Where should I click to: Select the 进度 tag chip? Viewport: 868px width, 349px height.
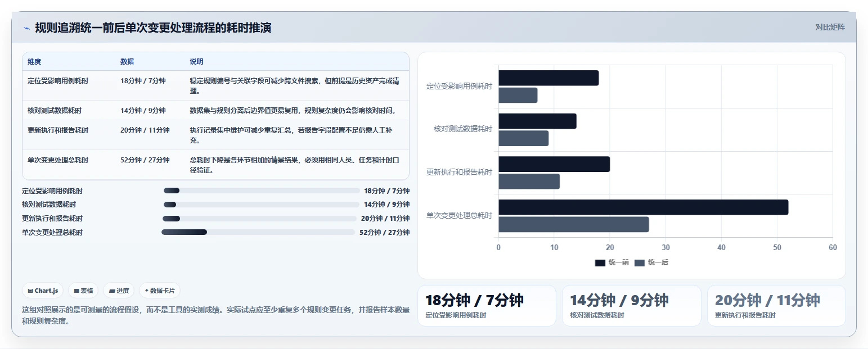coord(119,291)
